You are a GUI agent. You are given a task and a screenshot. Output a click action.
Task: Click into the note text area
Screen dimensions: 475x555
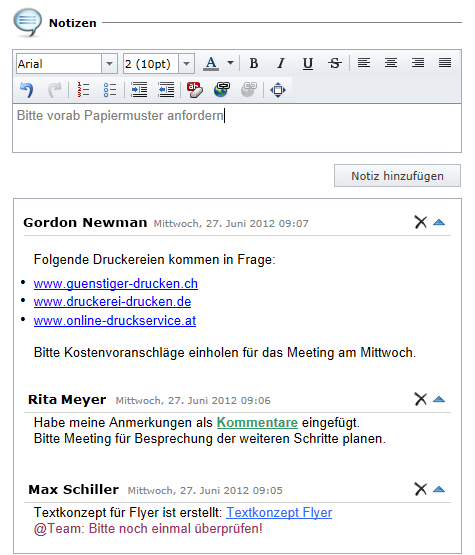[x=237, y=128]
